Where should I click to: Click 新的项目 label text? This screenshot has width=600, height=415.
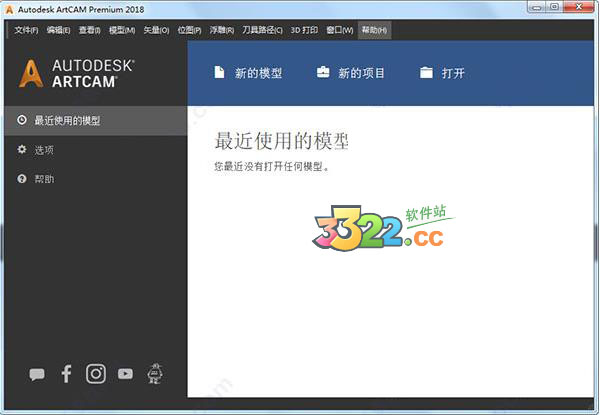coord(361,73)
